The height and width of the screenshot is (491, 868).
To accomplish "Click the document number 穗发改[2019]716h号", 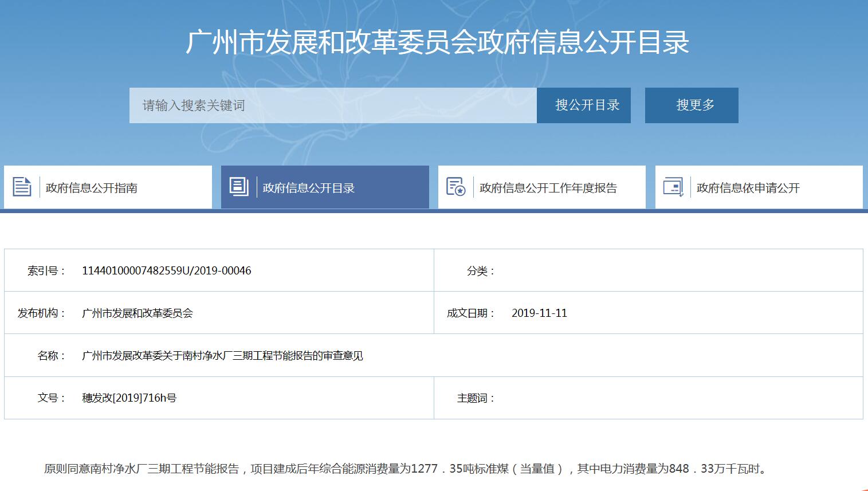I will coord(129,398).
